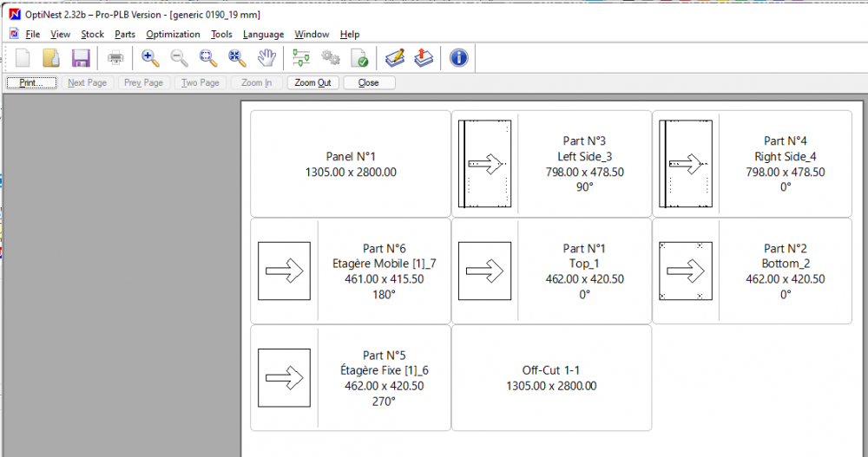Select the zoom window selection icon
868x457 pixels.
(x=208, y=57)
